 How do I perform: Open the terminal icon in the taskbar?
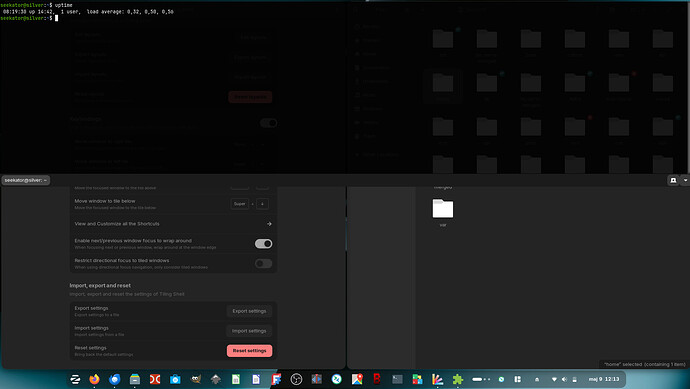coord(397,379)
